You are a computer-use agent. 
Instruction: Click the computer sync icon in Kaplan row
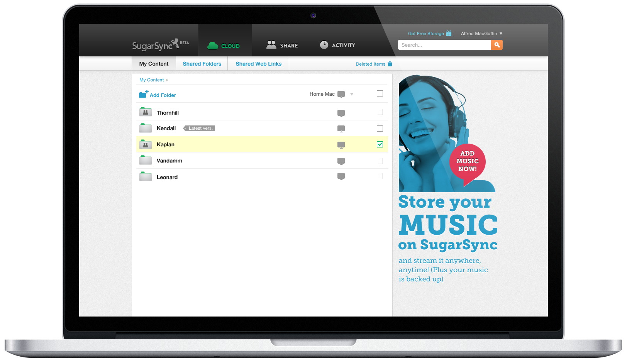[x=341, y=145]
